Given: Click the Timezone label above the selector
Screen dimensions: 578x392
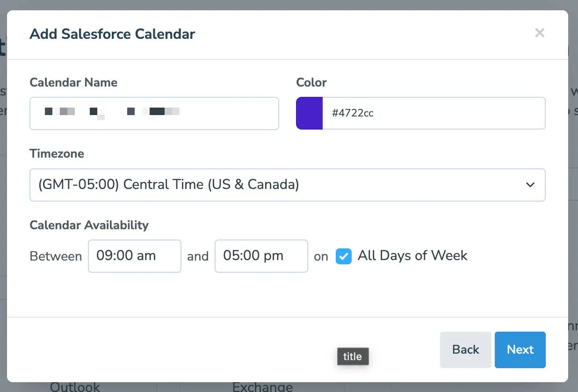Looking at the screenshot, I should click(57, 153).
